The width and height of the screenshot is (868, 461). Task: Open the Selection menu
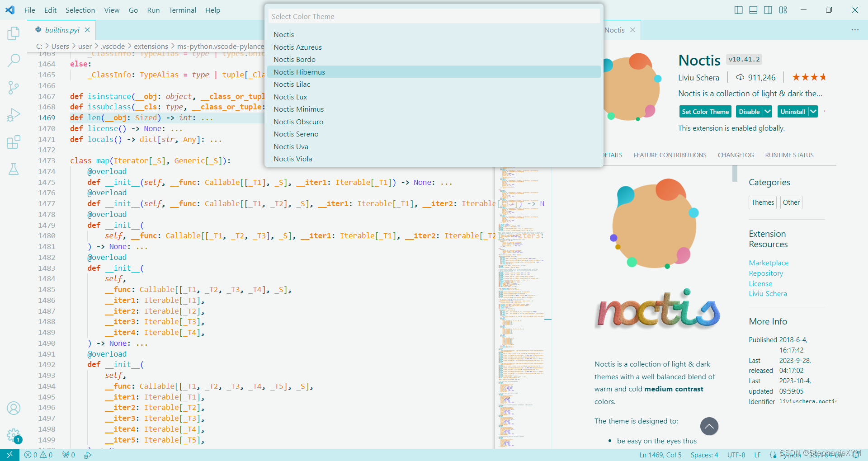80,10
